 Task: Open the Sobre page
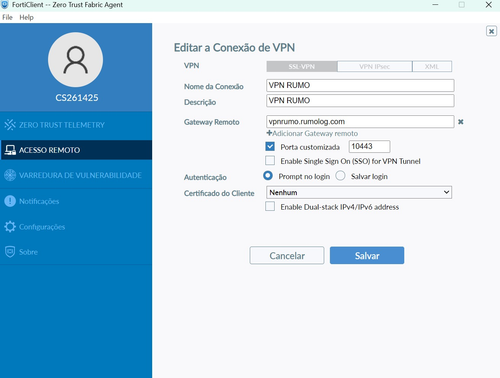coord(76,252)
